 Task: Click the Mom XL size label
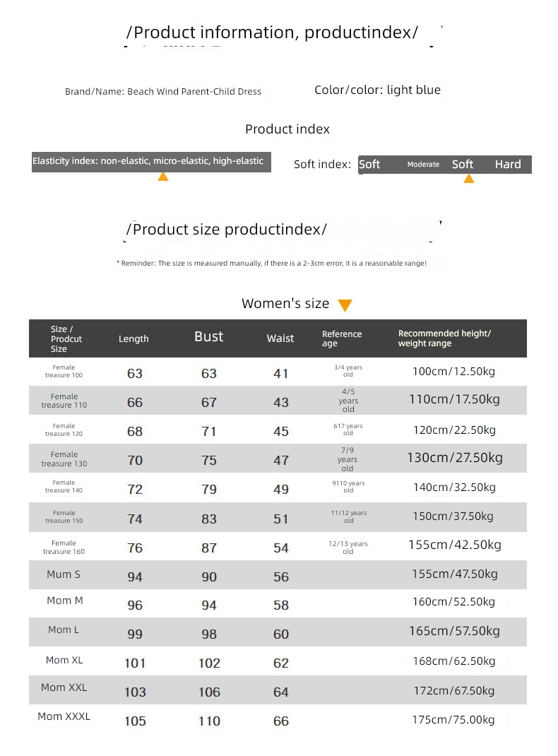(64, 660)
